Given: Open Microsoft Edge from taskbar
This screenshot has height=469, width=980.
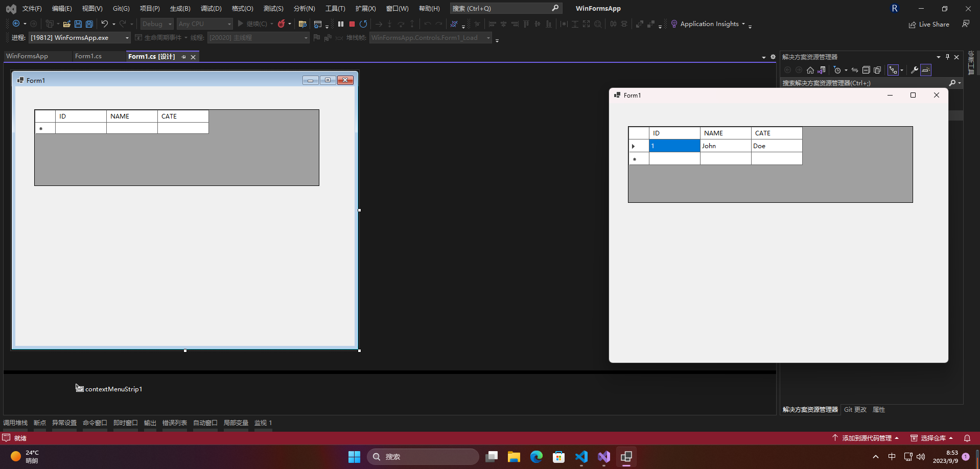Looking at the screenshot, I should coord(536,457).
